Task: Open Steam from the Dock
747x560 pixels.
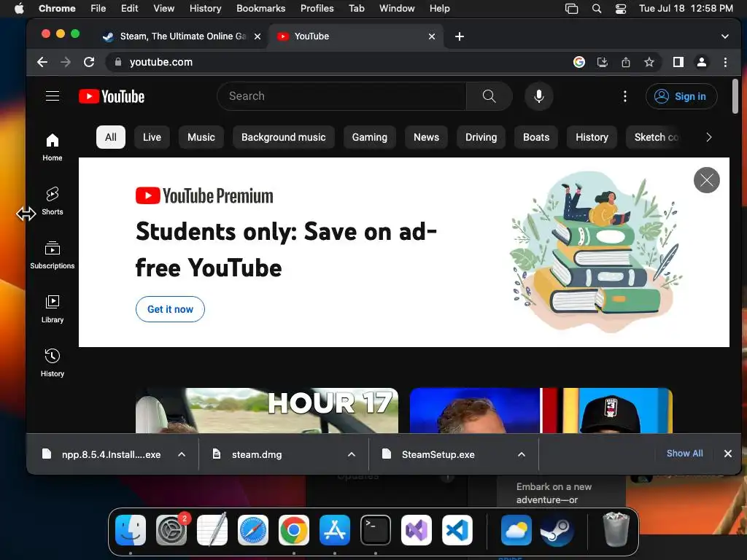Action: pyautogui.click(x=557, y=530)
